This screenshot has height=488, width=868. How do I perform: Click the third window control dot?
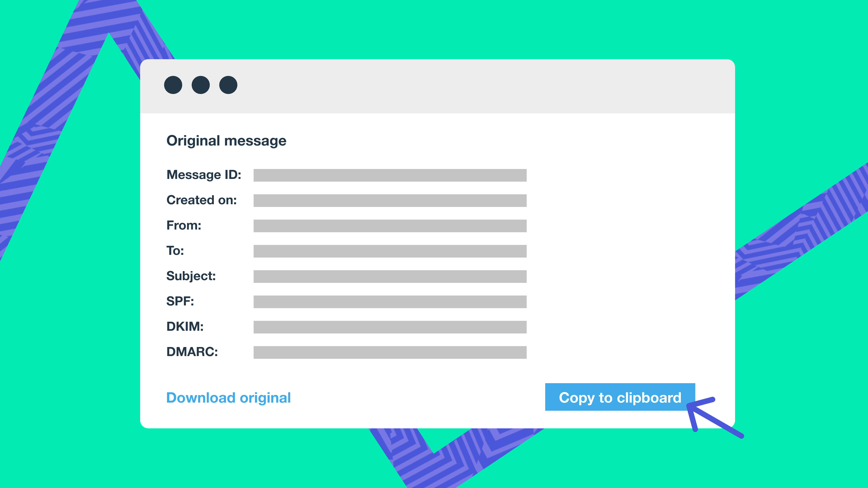click(x=228, y=85)
